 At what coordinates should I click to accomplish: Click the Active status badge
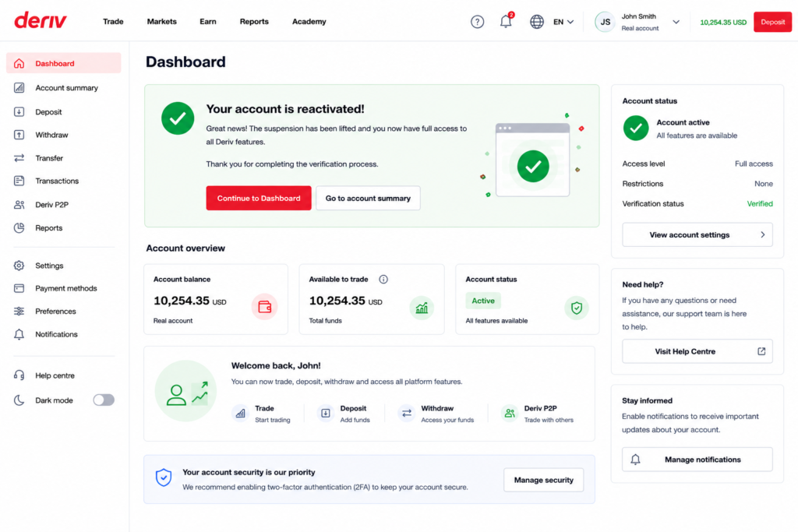[x=483, y=301]
